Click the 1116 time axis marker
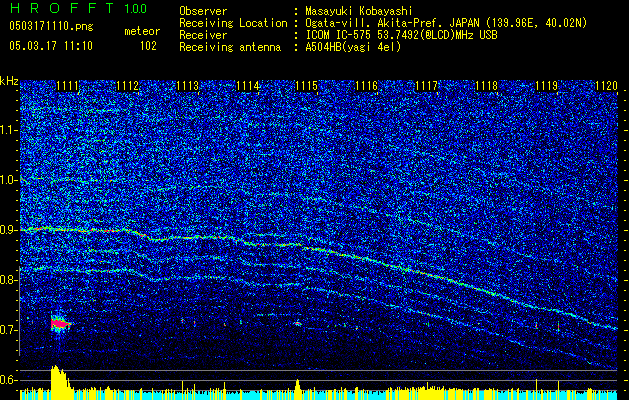This screenshot has width=629, height=400. coord(367,85)
